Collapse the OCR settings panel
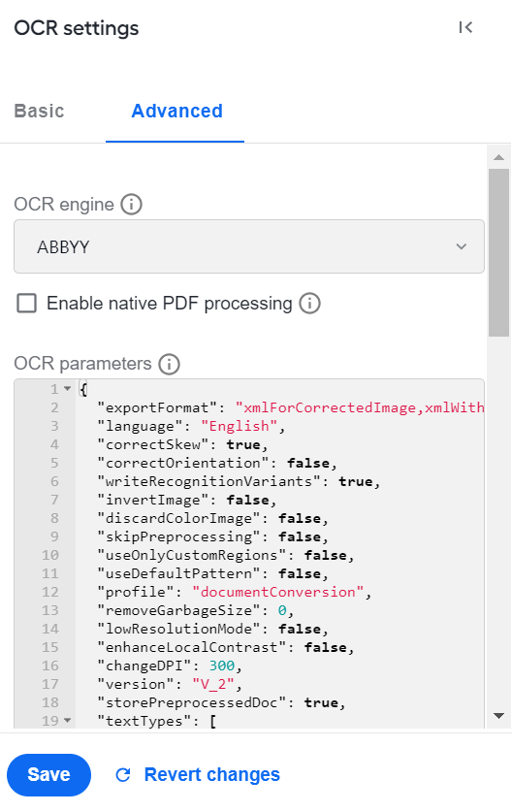 [465, 27]
